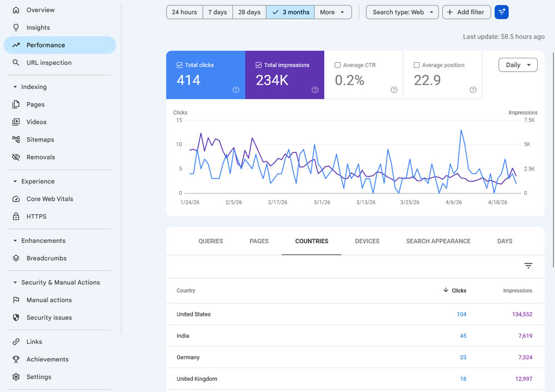Open the More date range dropdown
The height and width of the screenshot is (392, 555).
click(333, 12)
